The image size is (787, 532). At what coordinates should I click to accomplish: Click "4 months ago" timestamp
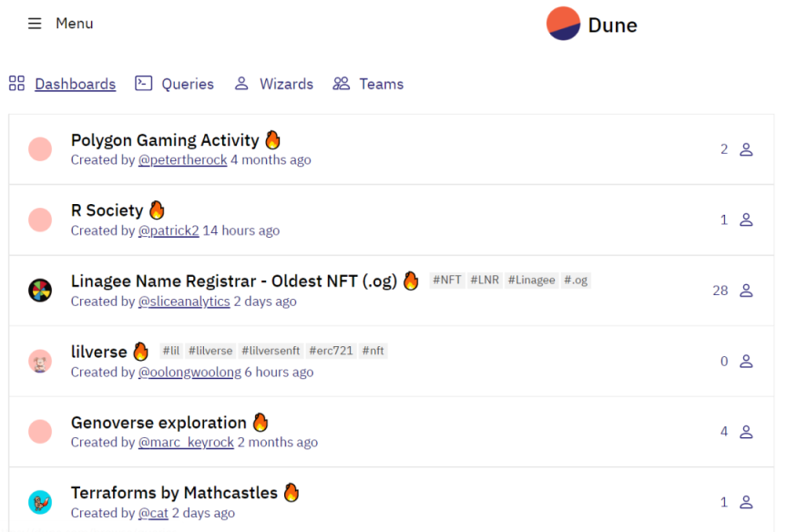pos(271,159)
